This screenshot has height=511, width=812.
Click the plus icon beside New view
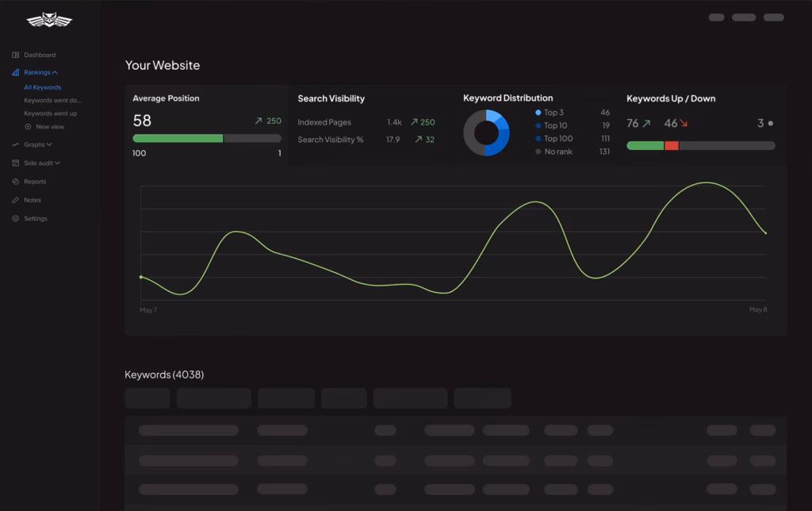pyautogui.click(x=29, y=126)
